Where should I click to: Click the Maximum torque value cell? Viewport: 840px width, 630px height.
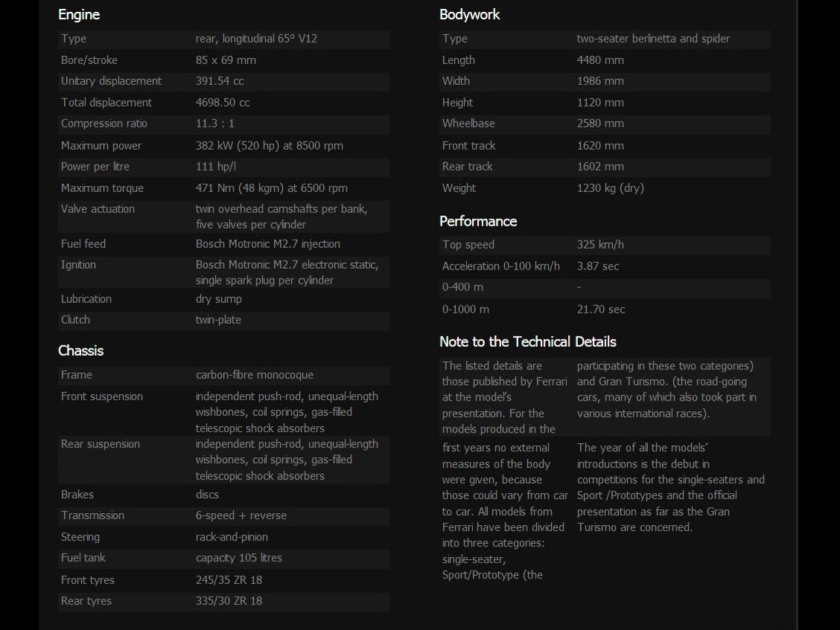(271, 188)
